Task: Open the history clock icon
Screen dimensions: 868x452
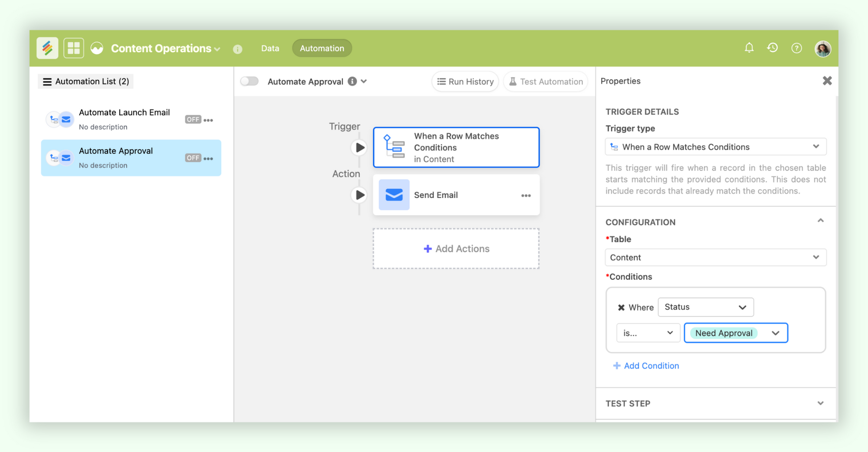Action: [773, 48]
